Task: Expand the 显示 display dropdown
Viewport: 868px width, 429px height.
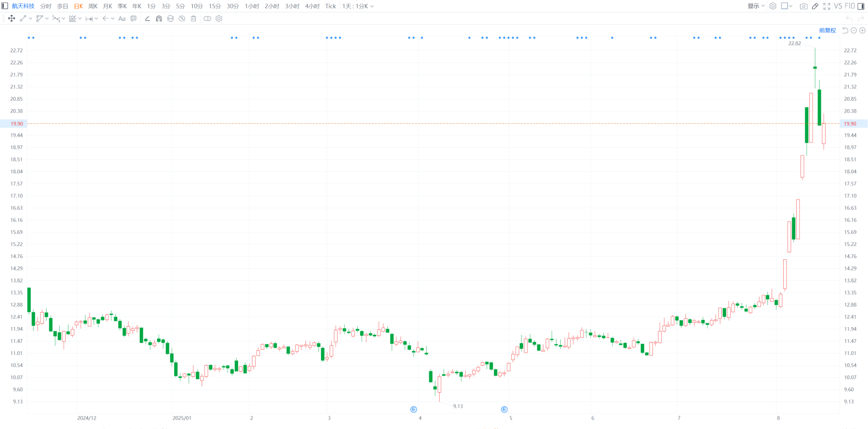Action: point(756,6)
